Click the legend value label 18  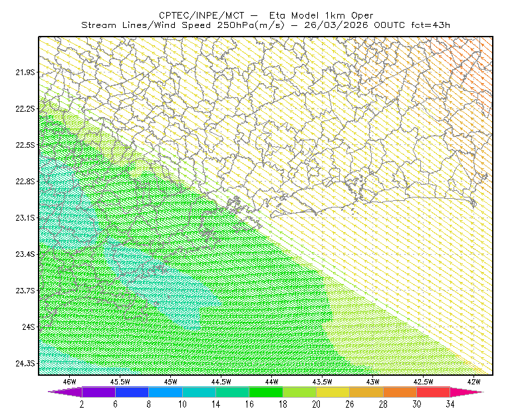click(x=283, y=404)
